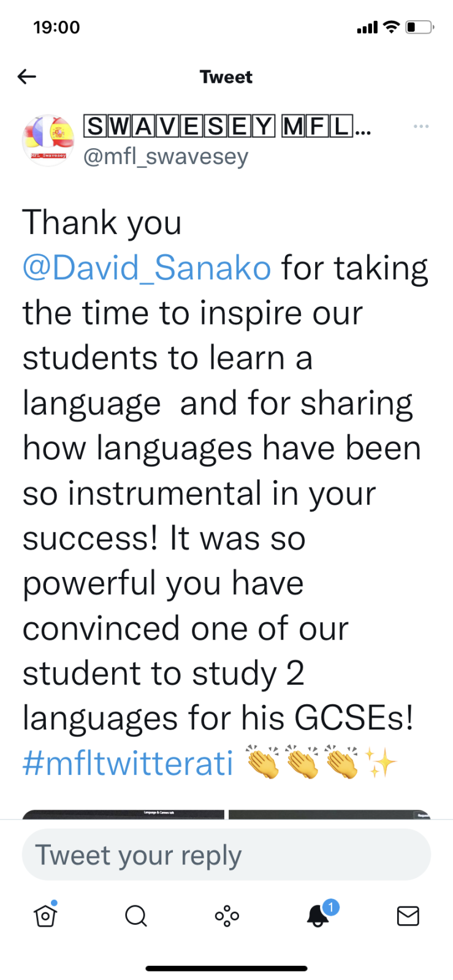The image size is (453, 980).
Task: Tap the battery status icon
Action: click(420, 27)
